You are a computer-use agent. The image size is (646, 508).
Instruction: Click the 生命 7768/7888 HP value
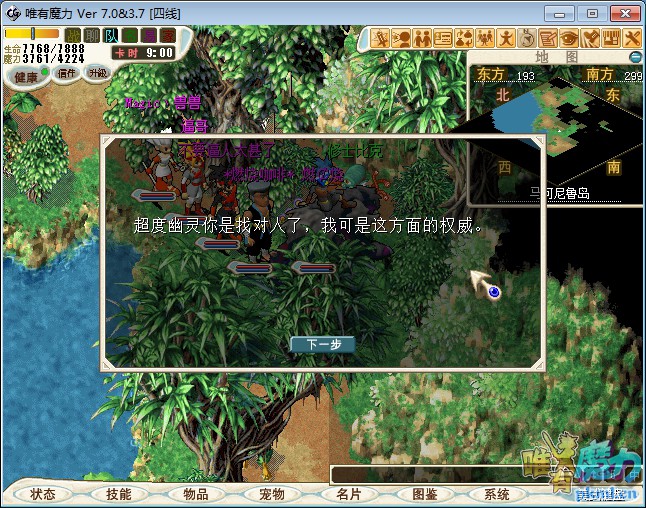pyautogui.click(x=44, y=49)
